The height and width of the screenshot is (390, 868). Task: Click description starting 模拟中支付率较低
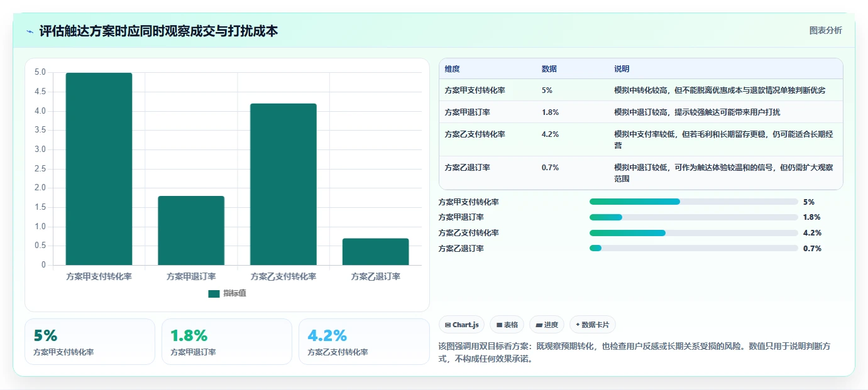click(x=724, y=139)
